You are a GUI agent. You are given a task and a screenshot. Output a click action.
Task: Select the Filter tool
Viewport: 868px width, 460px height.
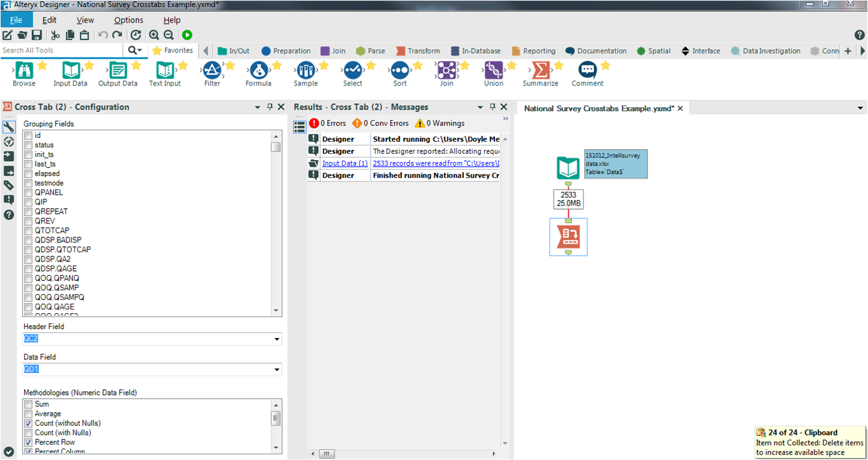(212, 74)
